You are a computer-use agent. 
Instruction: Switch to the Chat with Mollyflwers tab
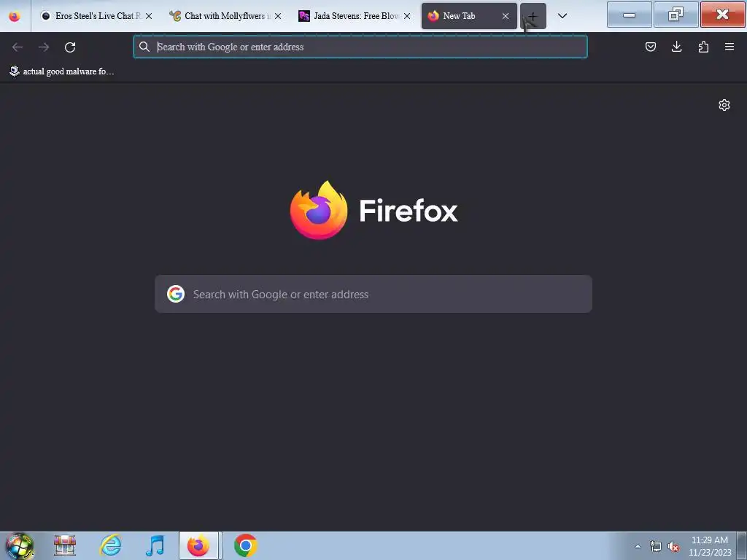225,16
